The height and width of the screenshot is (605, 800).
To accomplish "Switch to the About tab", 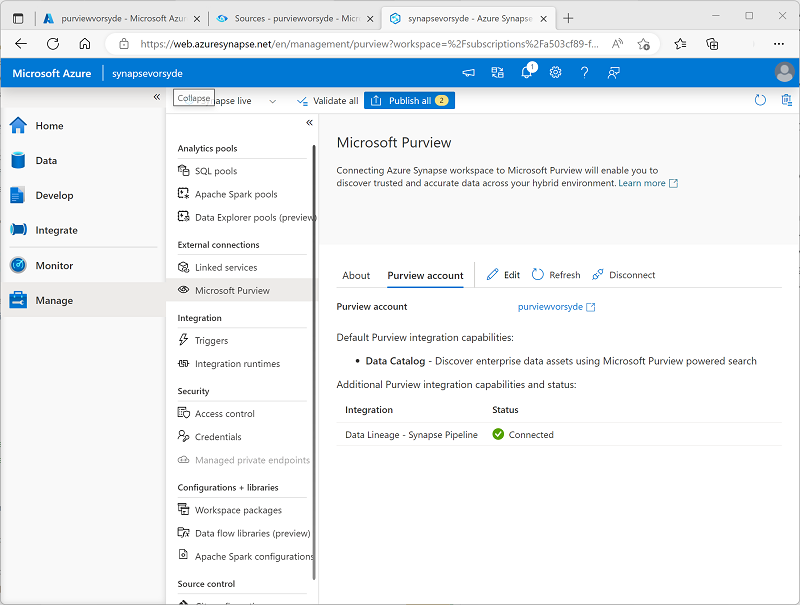I will (x=356, y=275).
